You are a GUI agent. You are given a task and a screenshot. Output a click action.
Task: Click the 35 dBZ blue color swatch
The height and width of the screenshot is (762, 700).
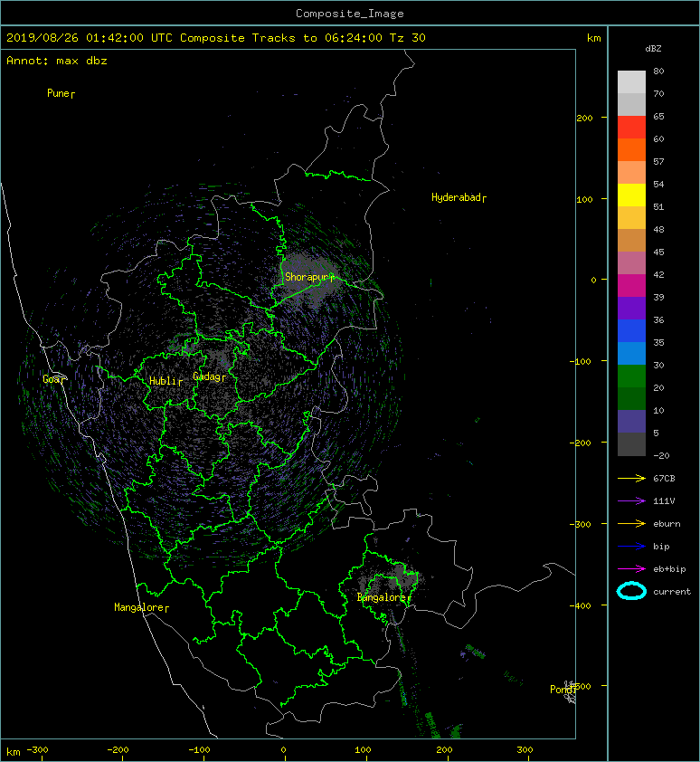(x=631, y=353)
